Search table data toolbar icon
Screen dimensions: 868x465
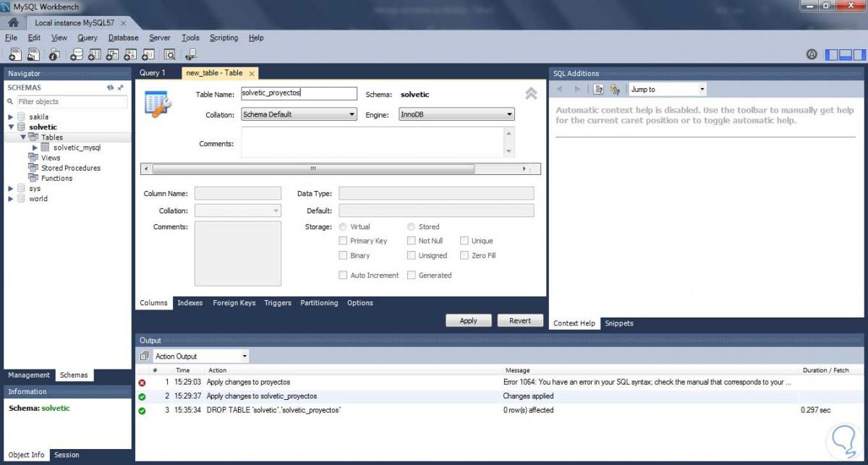point(170,54)
